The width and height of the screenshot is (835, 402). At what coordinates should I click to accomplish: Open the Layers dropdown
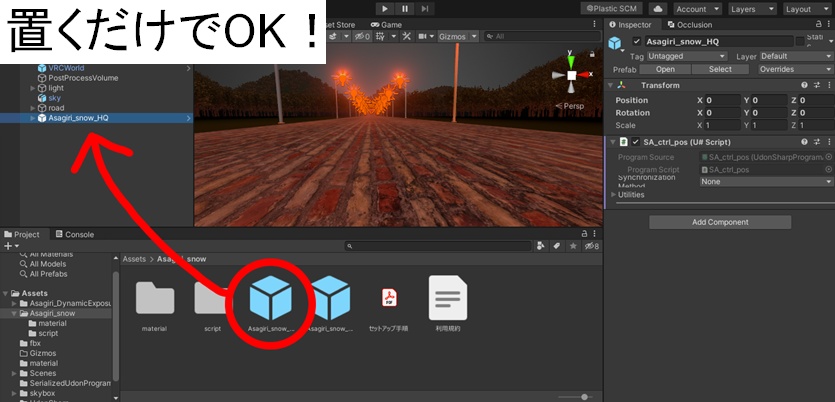coord(752,9)
